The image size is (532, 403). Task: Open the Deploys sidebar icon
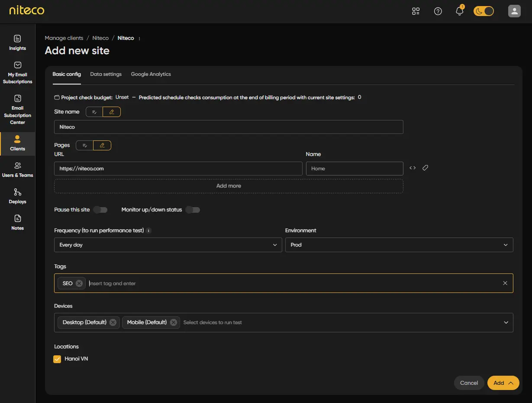pyautogui.click(x=17, y=196)
